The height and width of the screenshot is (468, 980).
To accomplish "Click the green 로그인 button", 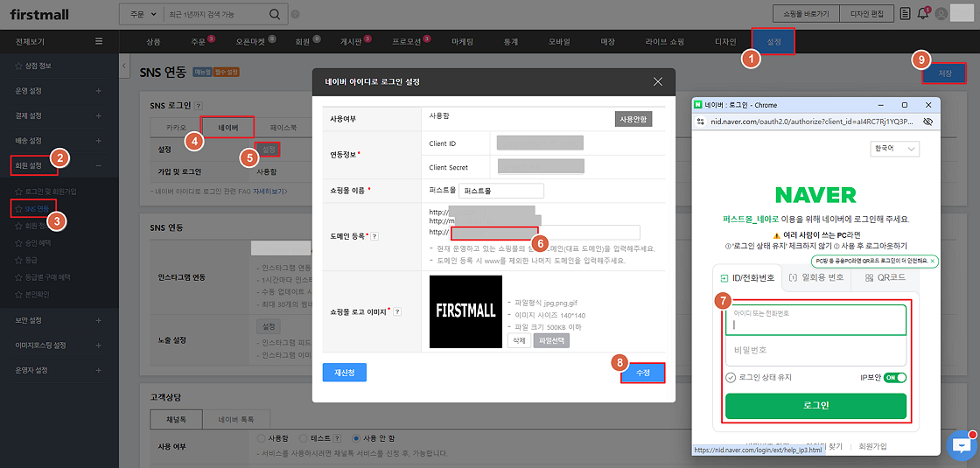I will pos(815,406).
